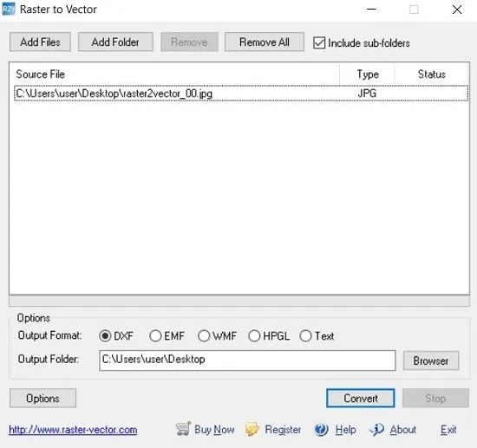This screenshot has width=477, height=448.
Task: Toggle the Include sub-folders checkbox
Action: point(319,42)
